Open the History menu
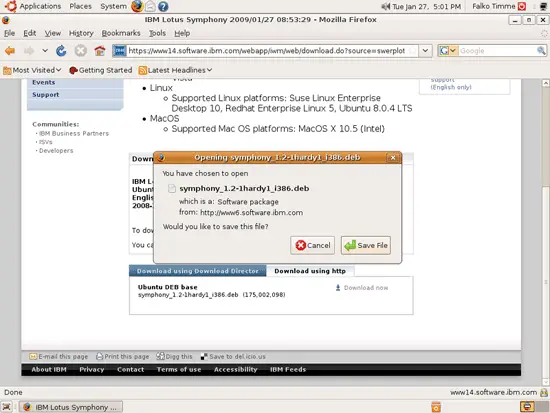Image resolution: width=550 pixels, height=413 pixels. [81, 33]
